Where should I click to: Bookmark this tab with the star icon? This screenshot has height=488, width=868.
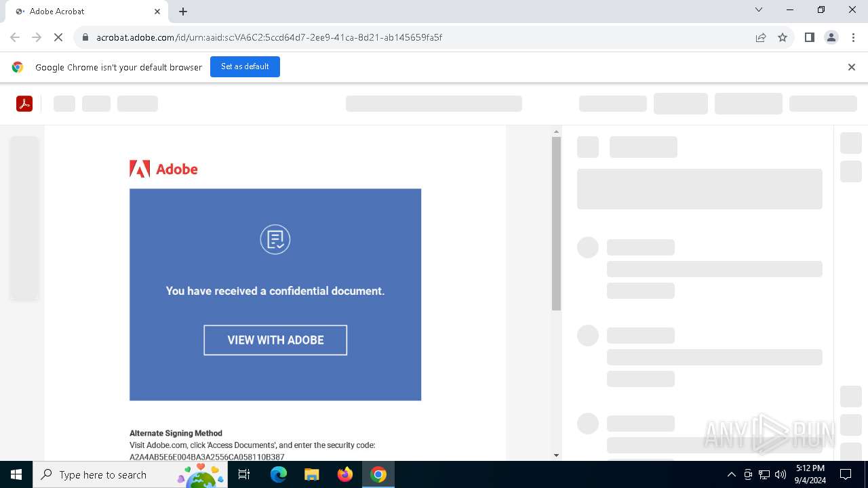point(783,37)
